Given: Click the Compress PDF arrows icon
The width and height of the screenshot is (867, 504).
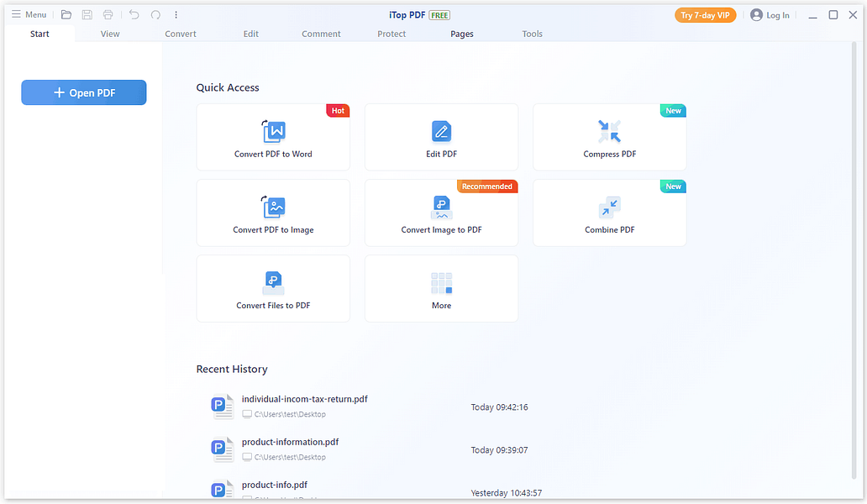Looking at the screenshot, I should click(x=609, y=132).
